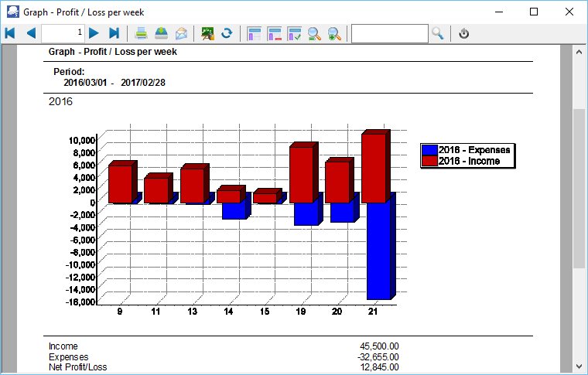Click blue 2016 - Expenses legend swatch

(x=429, y=150)
